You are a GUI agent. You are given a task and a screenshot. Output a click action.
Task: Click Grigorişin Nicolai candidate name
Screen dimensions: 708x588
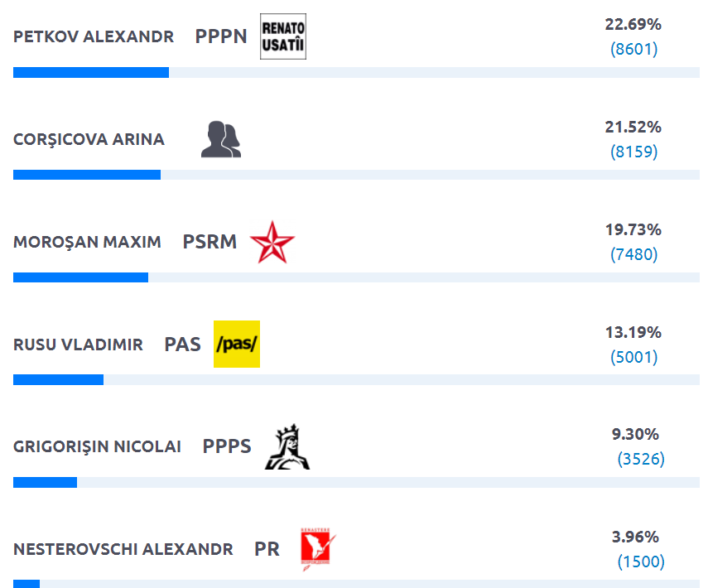[x=97, y=447]
